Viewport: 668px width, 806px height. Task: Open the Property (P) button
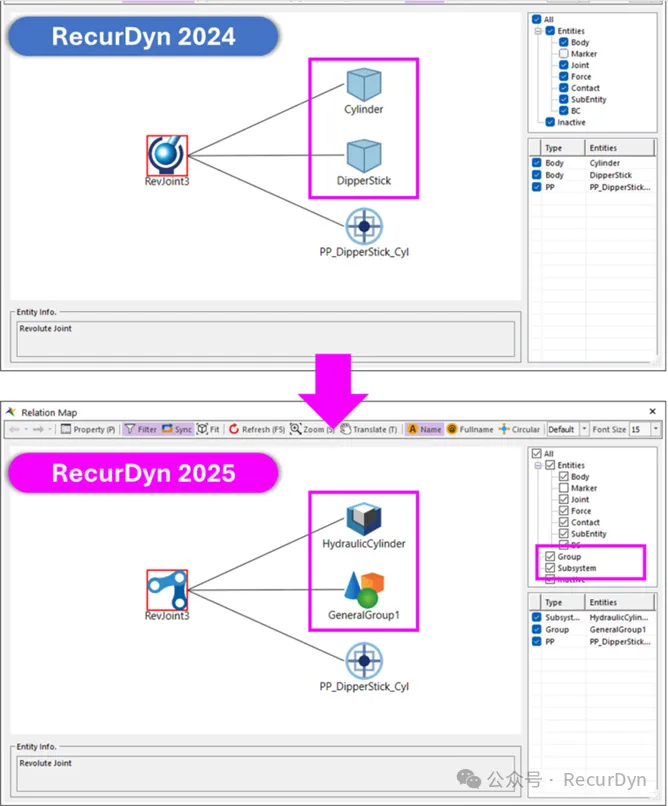tap(88, 429)
